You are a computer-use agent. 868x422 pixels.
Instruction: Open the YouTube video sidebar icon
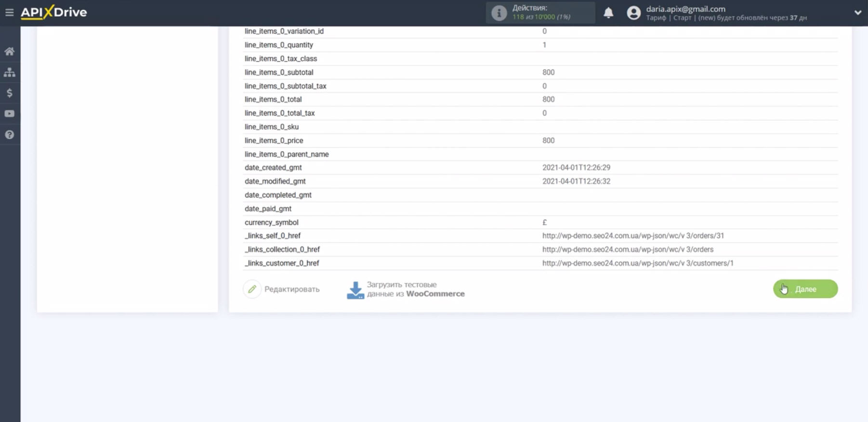tap(10, 114)
